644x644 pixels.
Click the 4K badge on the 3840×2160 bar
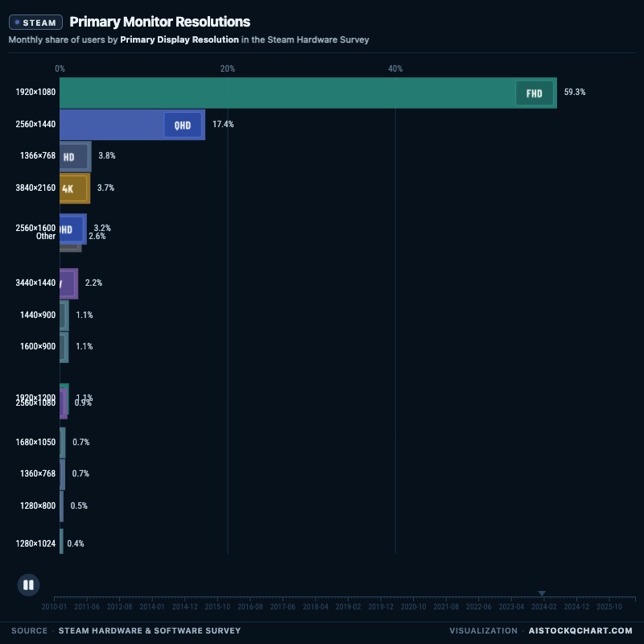[68, 188]
